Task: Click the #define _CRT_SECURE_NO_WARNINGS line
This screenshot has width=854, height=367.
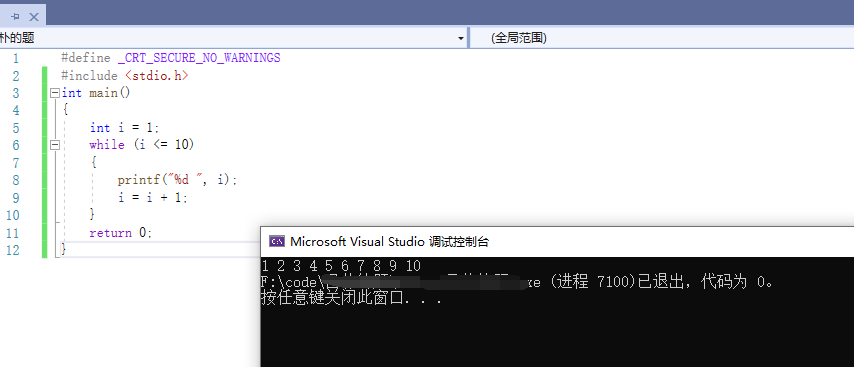Action: (171, 58)
